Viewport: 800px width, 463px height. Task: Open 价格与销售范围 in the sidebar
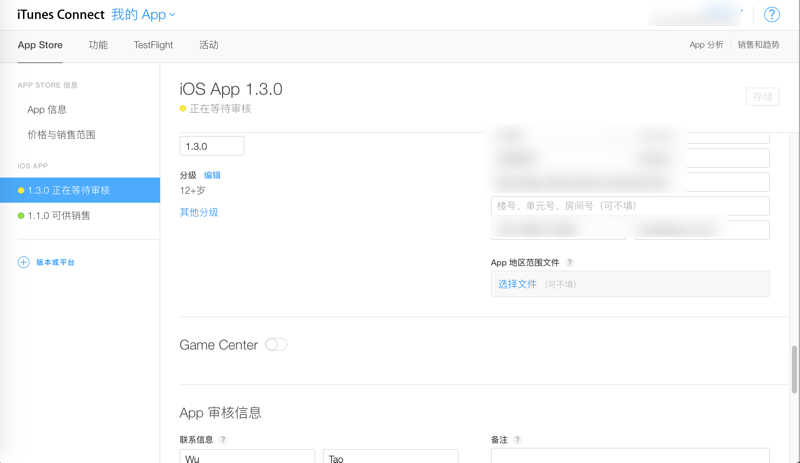(x=61, y=135)
